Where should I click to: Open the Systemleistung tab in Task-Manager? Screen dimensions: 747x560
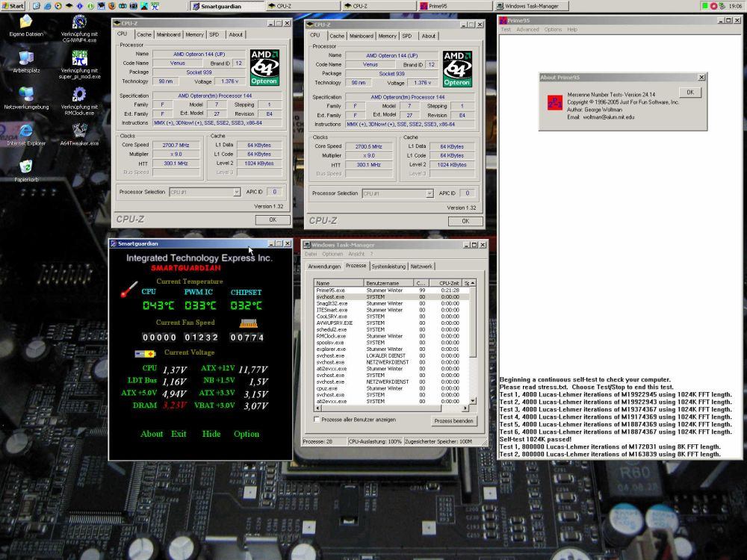(x=388, y=266)
